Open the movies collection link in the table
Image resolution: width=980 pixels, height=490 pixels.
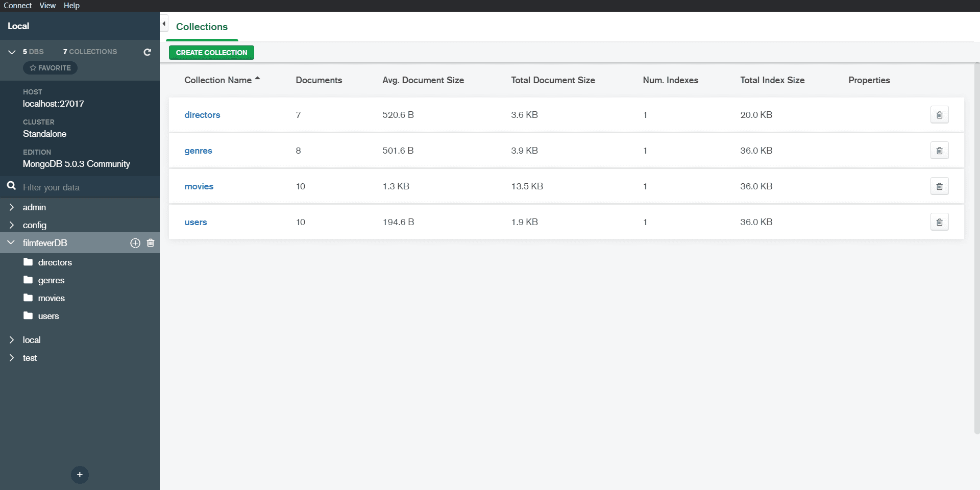(199, 186)
